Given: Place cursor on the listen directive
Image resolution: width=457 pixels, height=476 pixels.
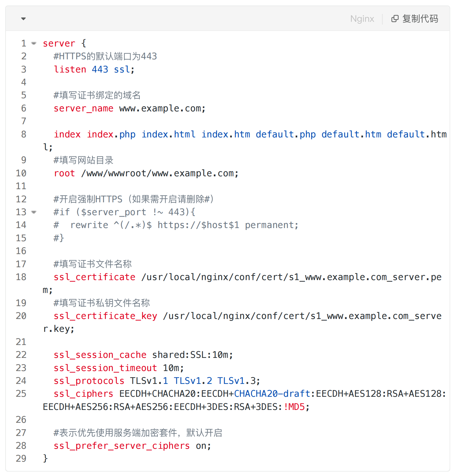Looking at the screenshot, I should tap(70, 70).
